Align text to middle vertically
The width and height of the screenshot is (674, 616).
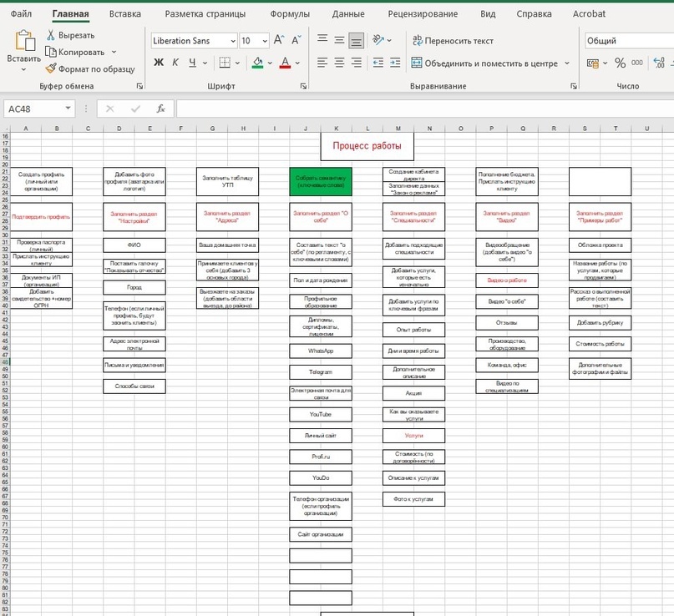pos(339,40)
